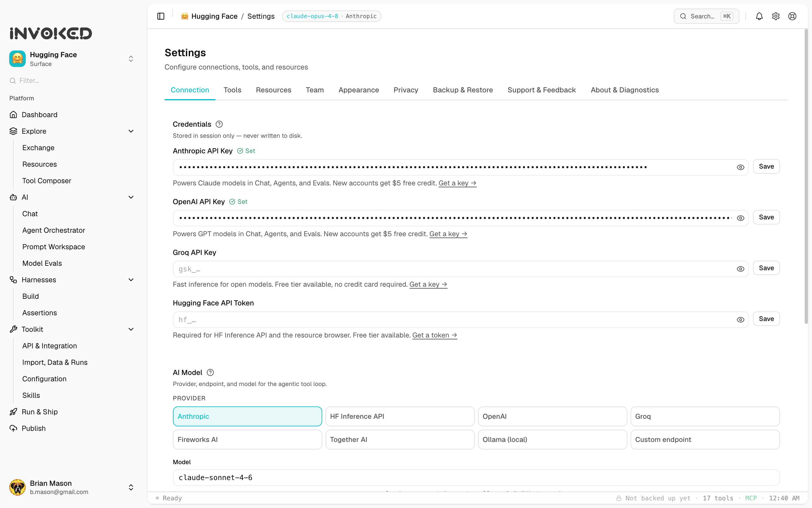This screenshot has height=508, width=812.
Task: Open Get a token link for Hugging Face
Action: tap(435, 335)
